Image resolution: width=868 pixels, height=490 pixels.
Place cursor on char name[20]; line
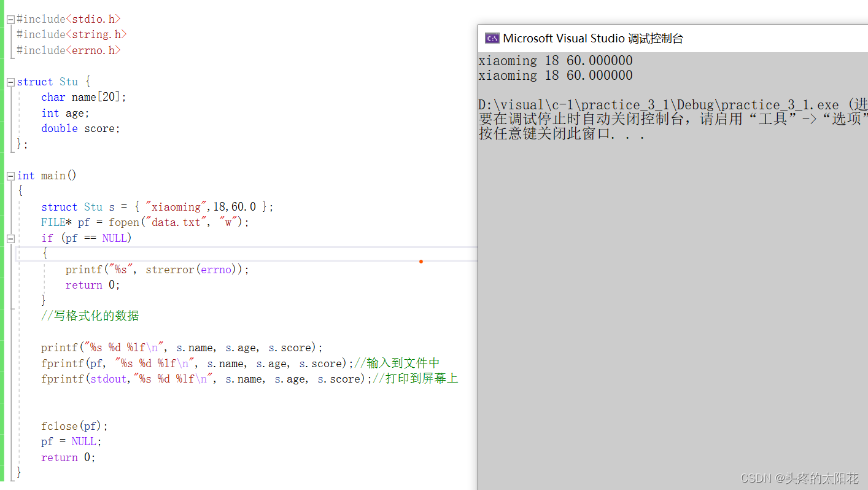83,97
